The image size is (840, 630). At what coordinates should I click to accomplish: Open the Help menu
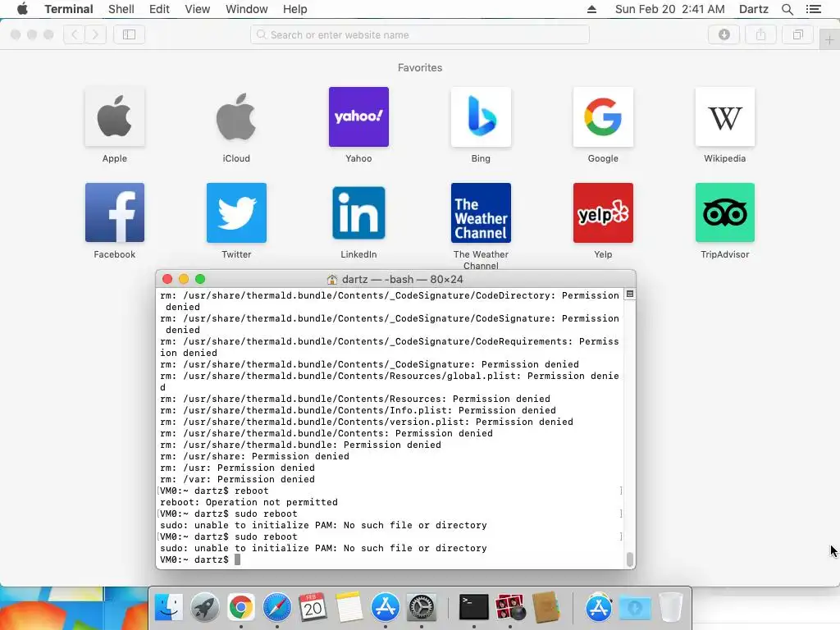coord(294,9)
